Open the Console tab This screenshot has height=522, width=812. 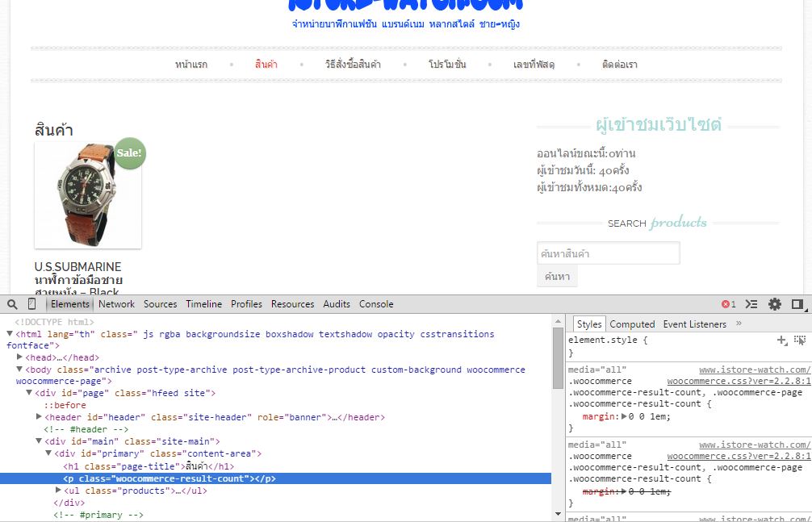pos(376,304)
